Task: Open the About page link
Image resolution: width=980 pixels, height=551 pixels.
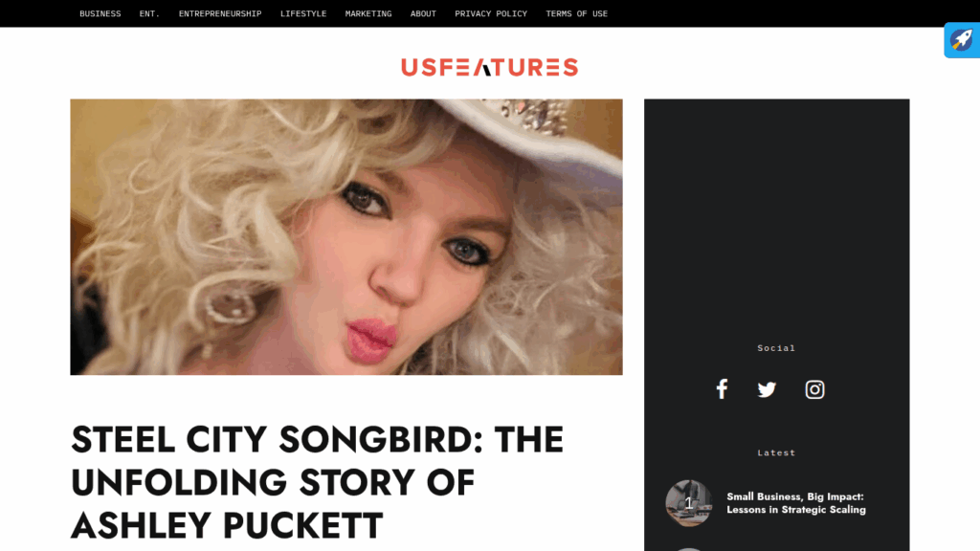Action: (x=423, y=13)
